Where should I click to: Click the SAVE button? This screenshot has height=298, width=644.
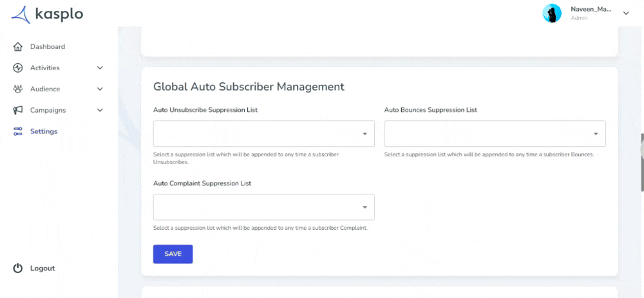pos(173,254)
